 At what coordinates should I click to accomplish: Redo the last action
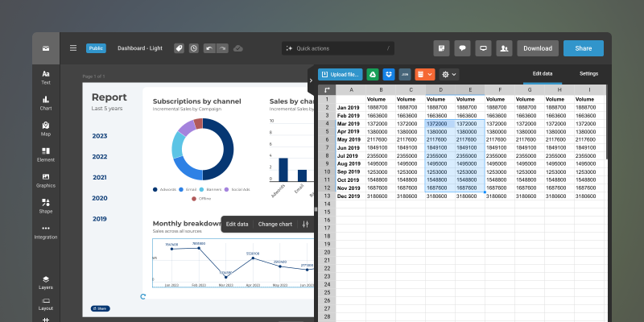coord(222,48)
